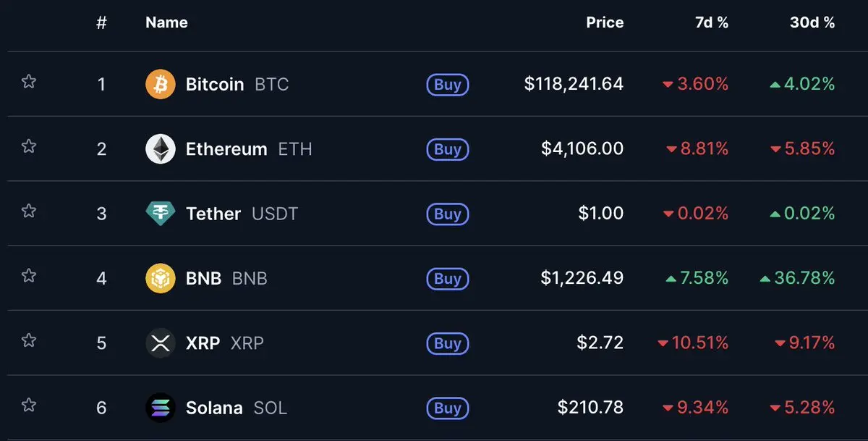Favorite Tether with its star icon

tap(29, 211)
